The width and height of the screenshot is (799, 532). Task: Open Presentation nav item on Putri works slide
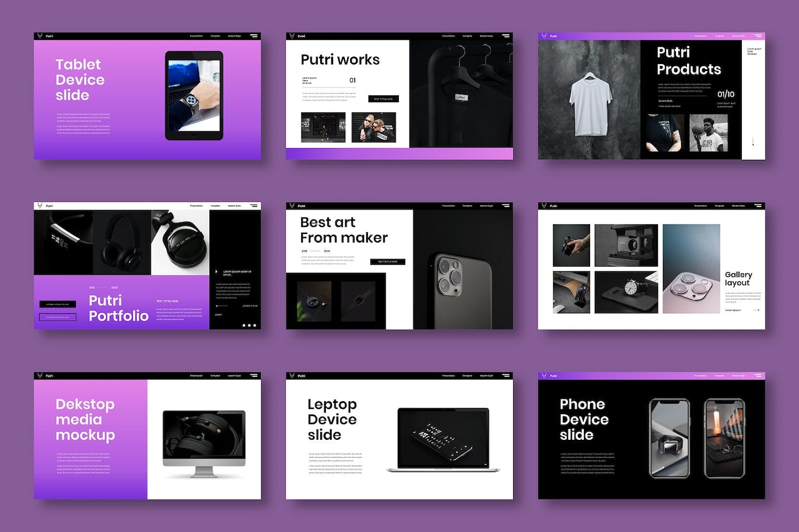[448, 36]
